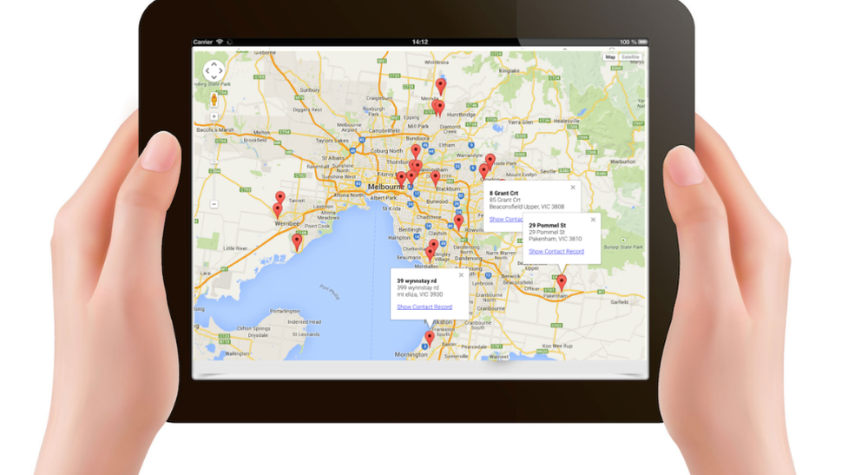Zoom in with the plus button
This screenshot has height=475, width=868.
click(214, 117)
